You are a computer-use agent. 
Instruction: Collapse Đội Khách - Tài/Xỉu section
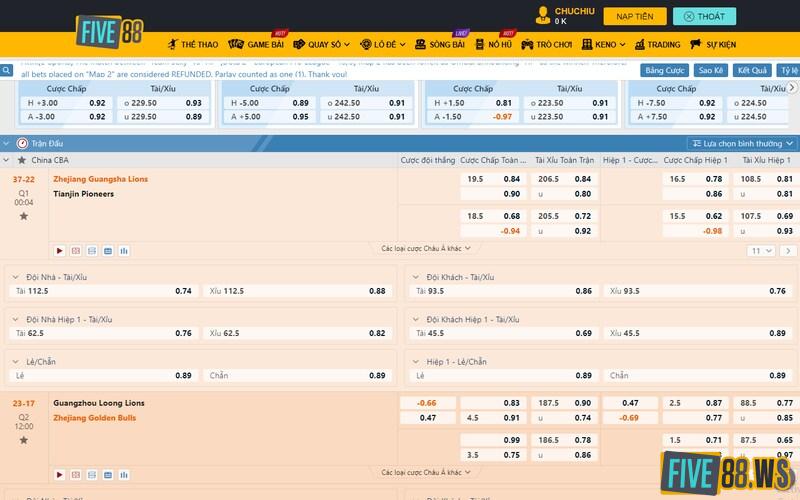[x=415, y=277]
